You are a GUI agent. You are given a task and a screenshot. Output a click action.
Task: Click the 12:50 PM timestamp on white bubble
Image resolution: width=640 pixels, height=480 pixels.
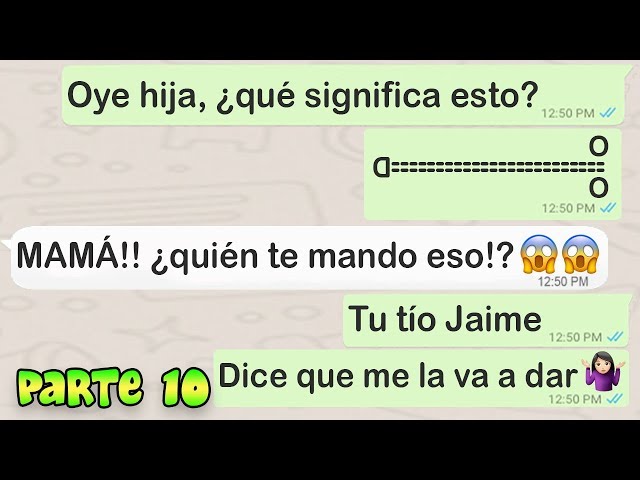563,281
